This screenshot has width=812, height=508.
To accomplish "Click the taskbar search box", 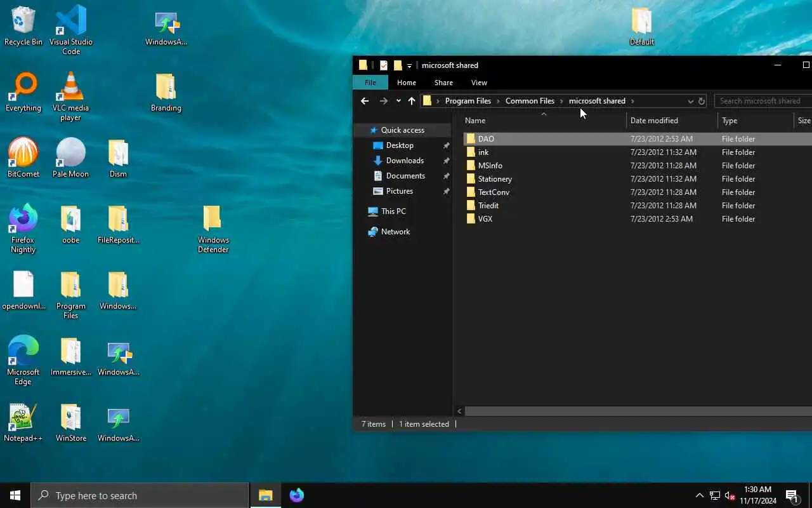I will click(140, 495).
